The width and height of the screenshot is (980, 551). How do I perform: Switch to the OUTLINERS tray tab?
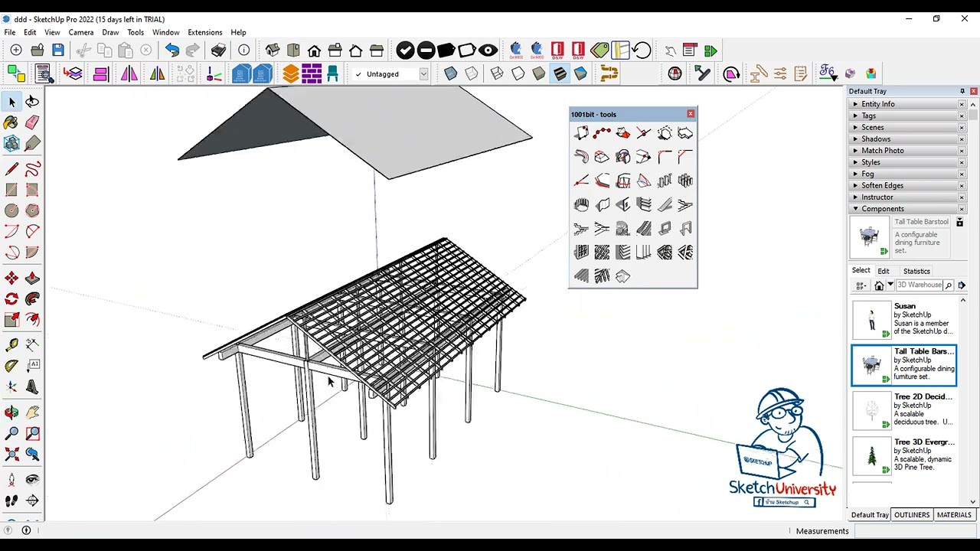coord(912,515)
